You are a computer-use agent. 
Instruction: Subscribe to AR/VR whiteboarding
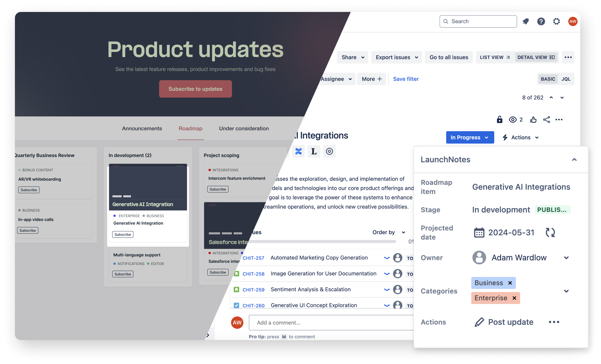click(29, 190)
